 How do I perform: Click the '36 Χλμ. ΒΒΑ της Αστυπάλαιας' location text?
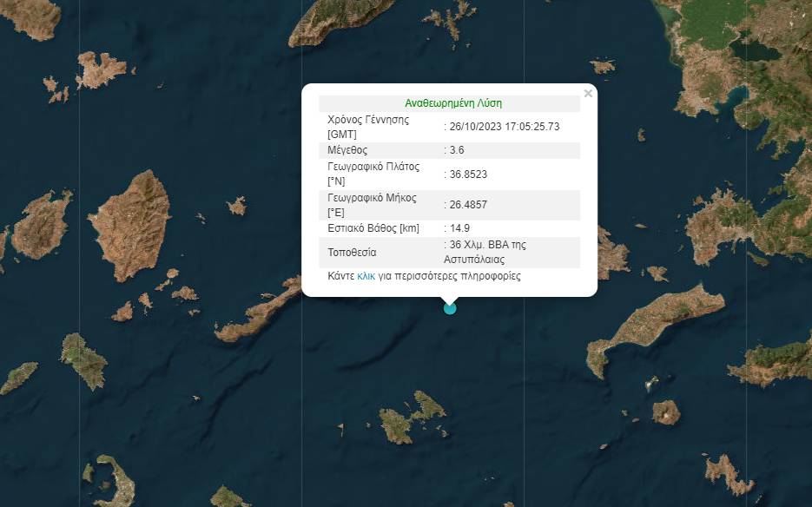[488, 252]
